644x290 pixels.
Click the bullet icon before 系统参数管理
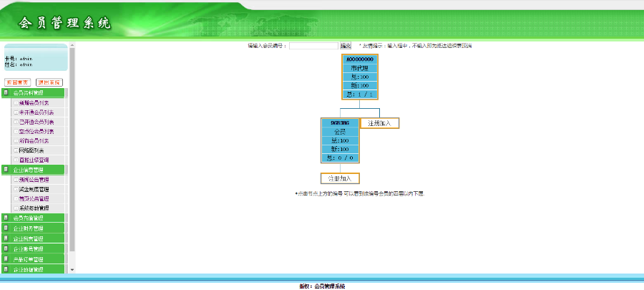click(16, 208)
